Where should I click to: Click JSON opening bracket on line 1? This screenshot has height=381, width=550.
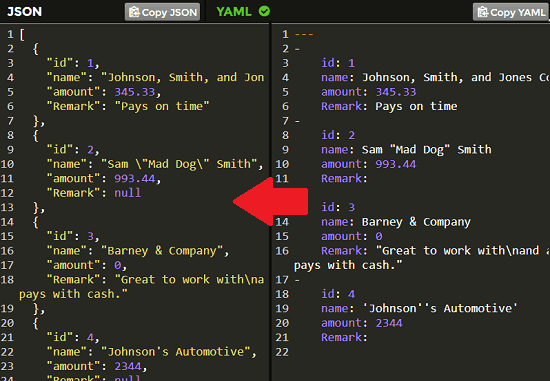tap(22, 34)
